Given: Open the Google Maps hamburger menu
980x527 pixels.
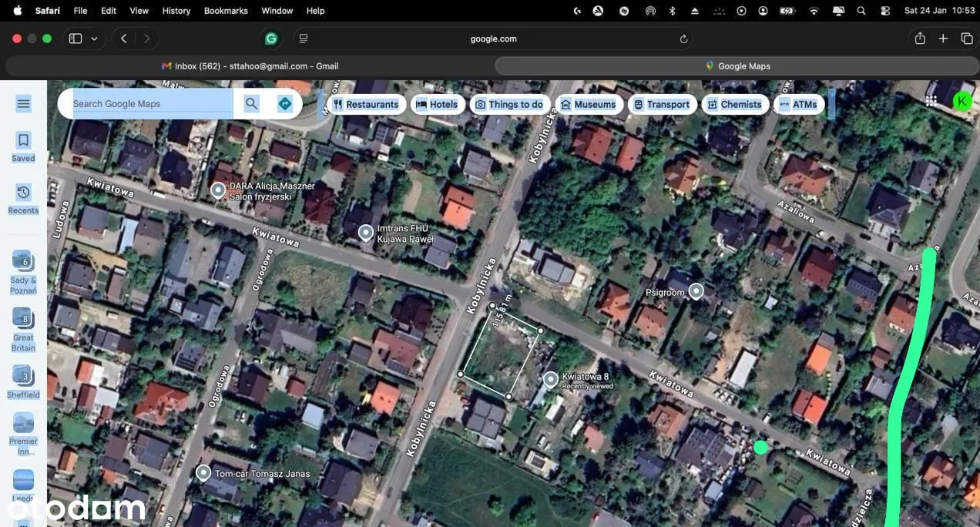Looking at the screenshot, I should click(x=23, y=104).
